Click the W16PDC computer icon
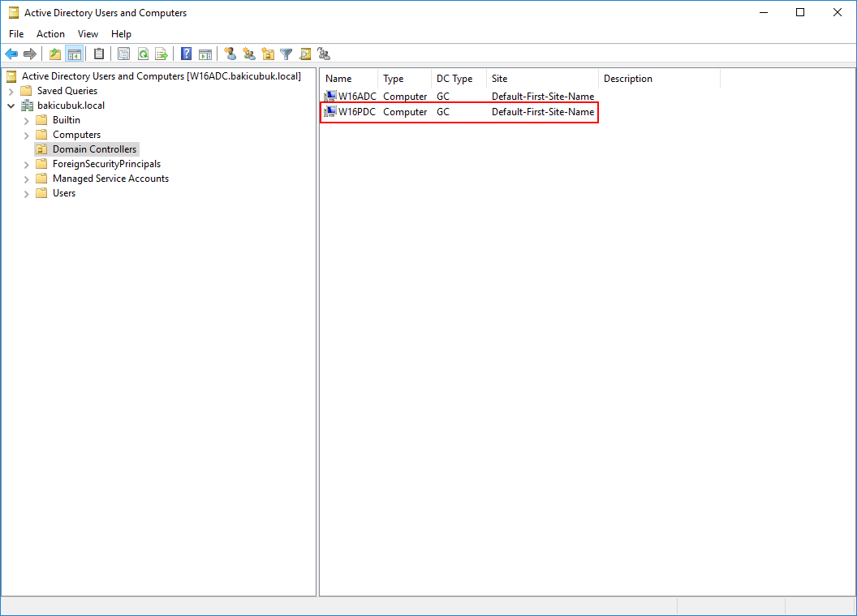The image size is (857, 616). coord(330,111)
